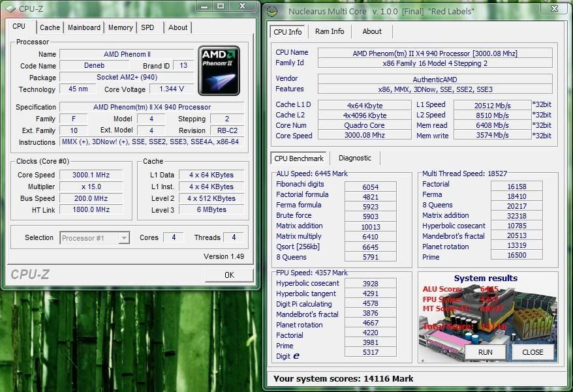This screenshot has height=392, width=573.
Task: Select the SPD tab in CPU-Z
Action: pyautogui.click(x=147, y=27)
